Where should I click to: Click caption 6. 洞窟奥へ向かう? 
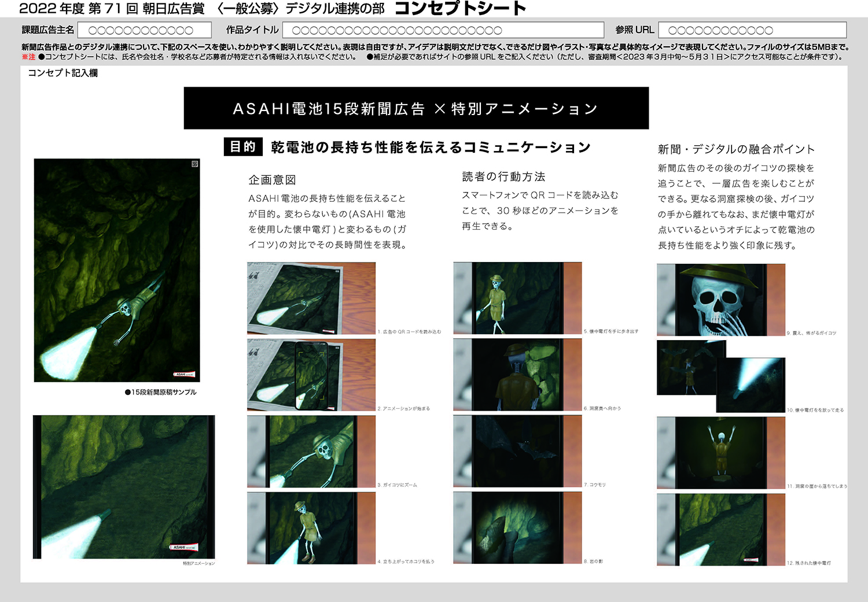click(x=602, y=408)
